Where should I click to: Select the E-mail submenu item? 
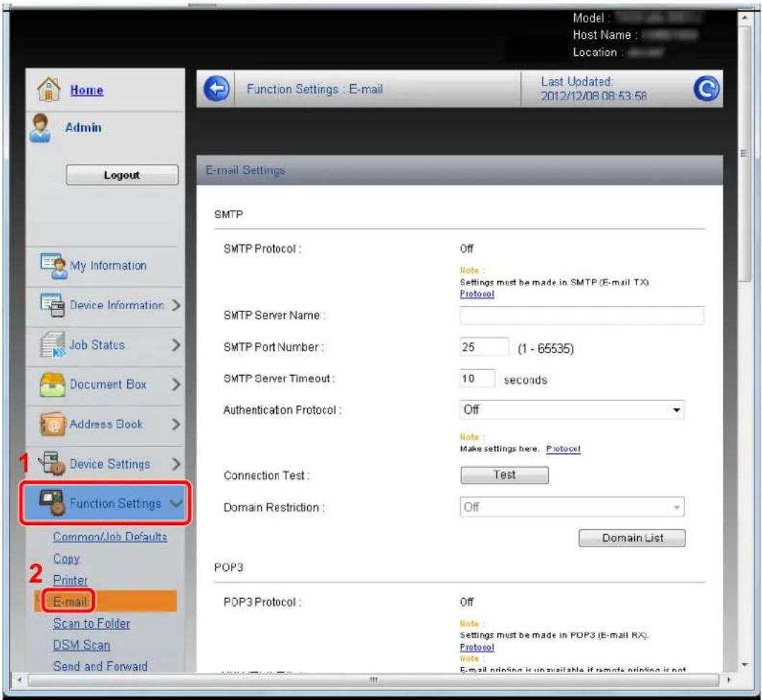(70, 602)
